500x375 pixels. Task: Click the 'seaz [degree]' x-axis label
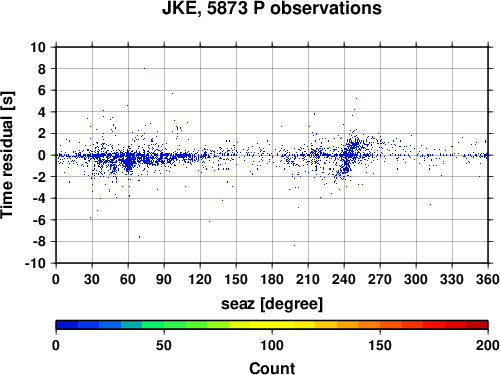click(x=272, y=304)
